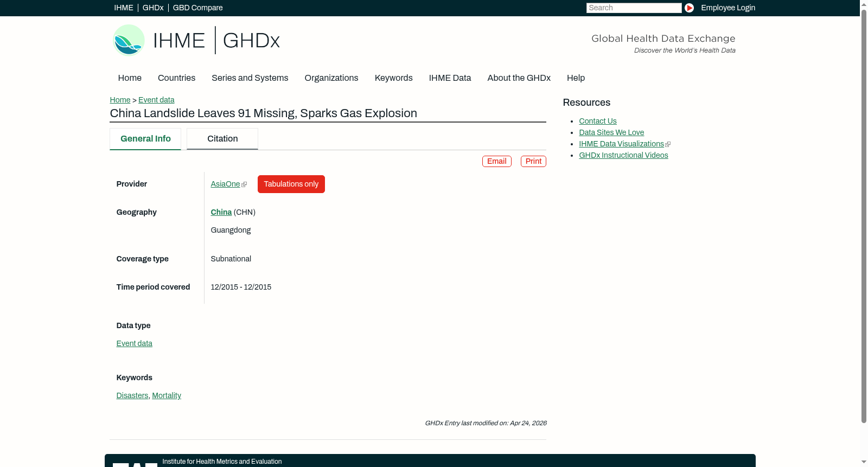
Task: Open GHDx Instructional Videos link
Action: [623, 155]
